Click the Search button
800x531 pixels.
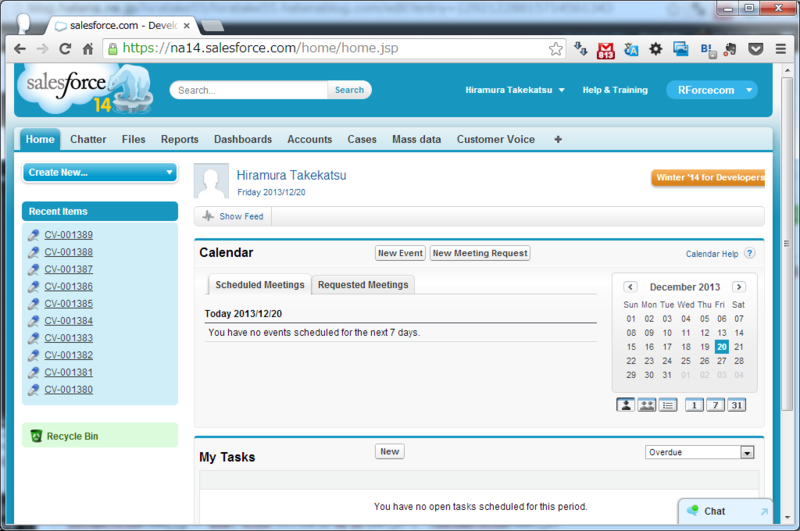349,90
